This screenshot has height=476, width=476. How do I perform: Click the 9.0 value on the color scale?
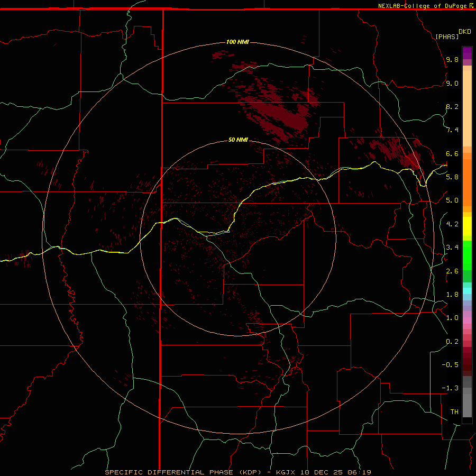click(x=452, y=83)
